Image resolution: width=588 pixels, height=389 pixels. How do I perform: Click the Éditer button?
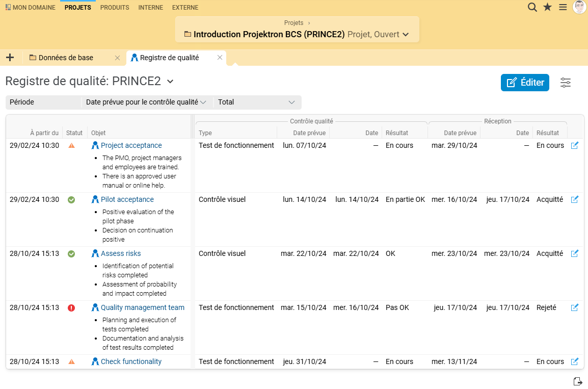point(525,83)
